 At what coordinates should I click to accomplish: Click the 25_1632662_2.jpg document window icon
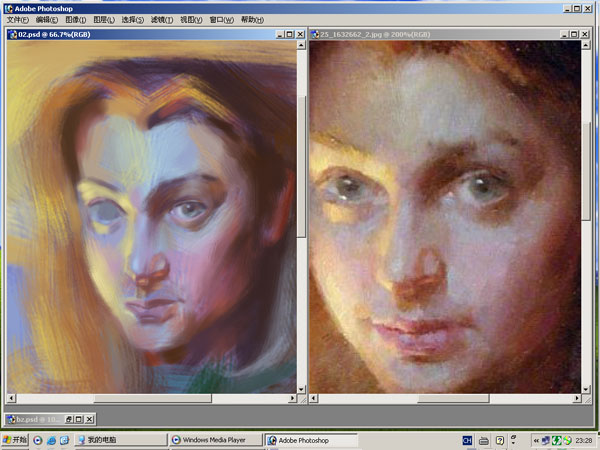coord(315,34)
